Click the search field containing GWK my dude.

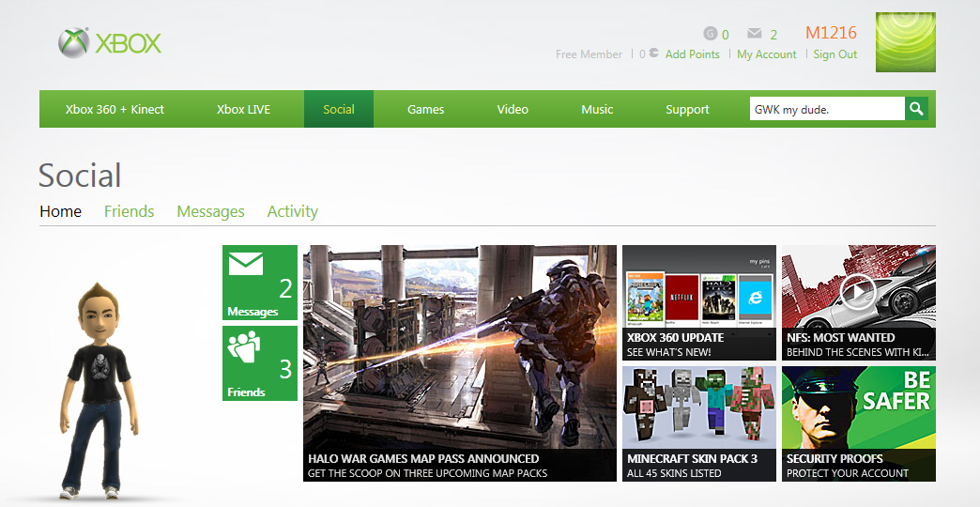point(827,109)
